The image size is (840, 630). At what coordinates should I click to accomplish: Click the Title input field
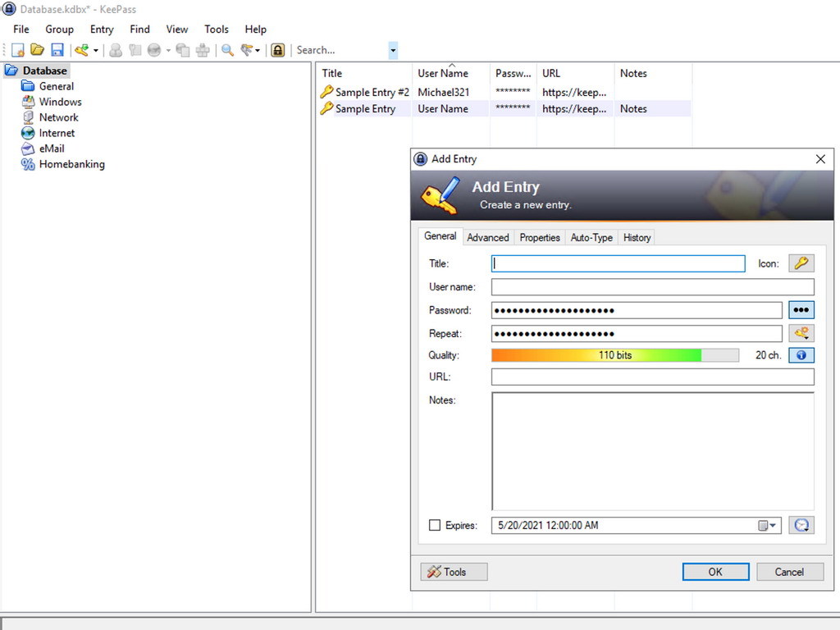click(x=619, y=263)
